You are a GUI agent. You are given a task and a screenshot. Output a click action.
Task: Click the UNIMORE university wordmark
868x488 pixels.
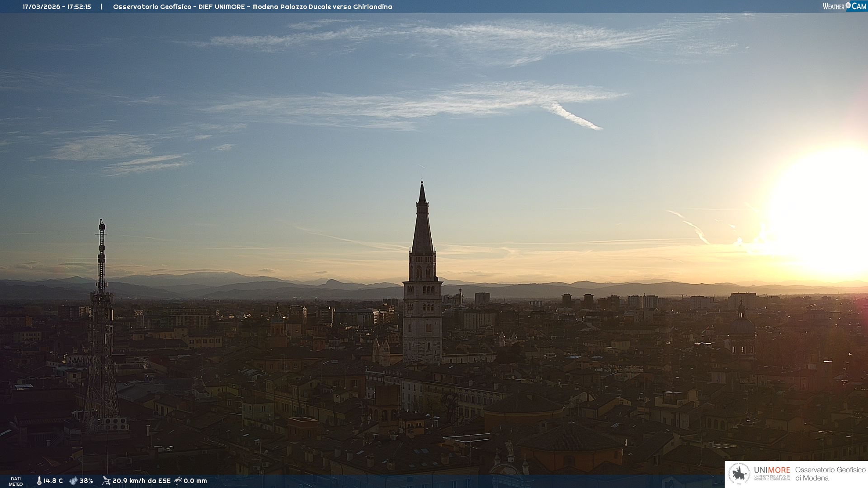click(x=772, y=470)
